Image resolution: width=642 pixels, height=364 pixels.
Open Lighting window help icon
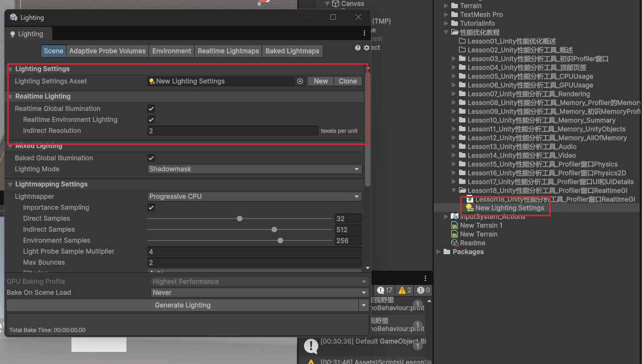tap(358, 48)
